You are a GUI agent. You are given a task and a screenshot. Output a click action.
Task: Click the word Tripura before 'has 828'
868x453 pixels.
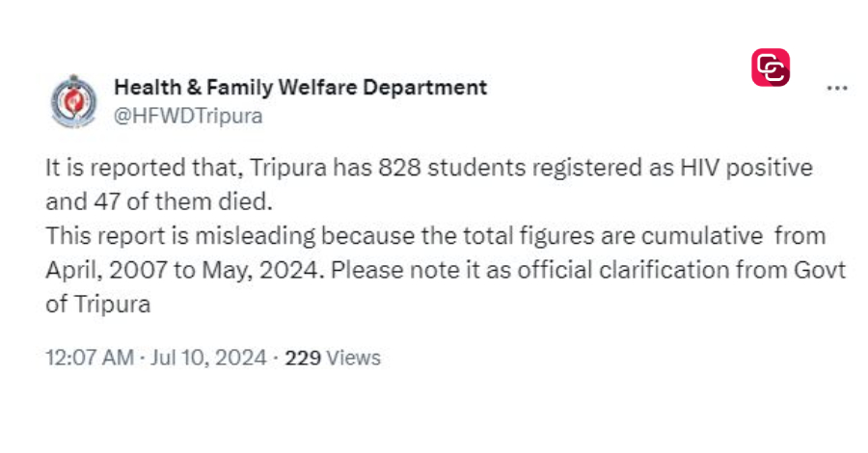[x=288, y=168]
